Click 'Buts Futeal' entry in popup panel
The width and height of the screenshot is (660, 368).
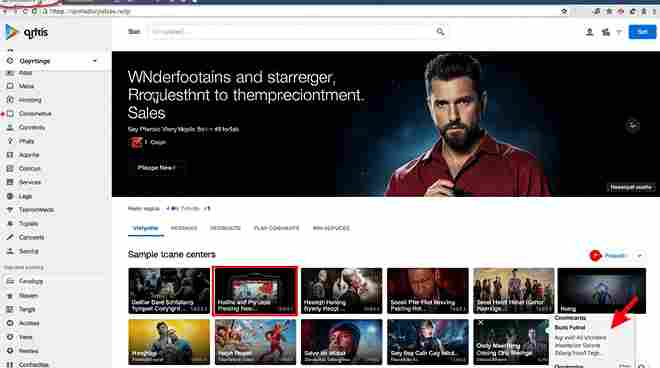click(570, 327)
